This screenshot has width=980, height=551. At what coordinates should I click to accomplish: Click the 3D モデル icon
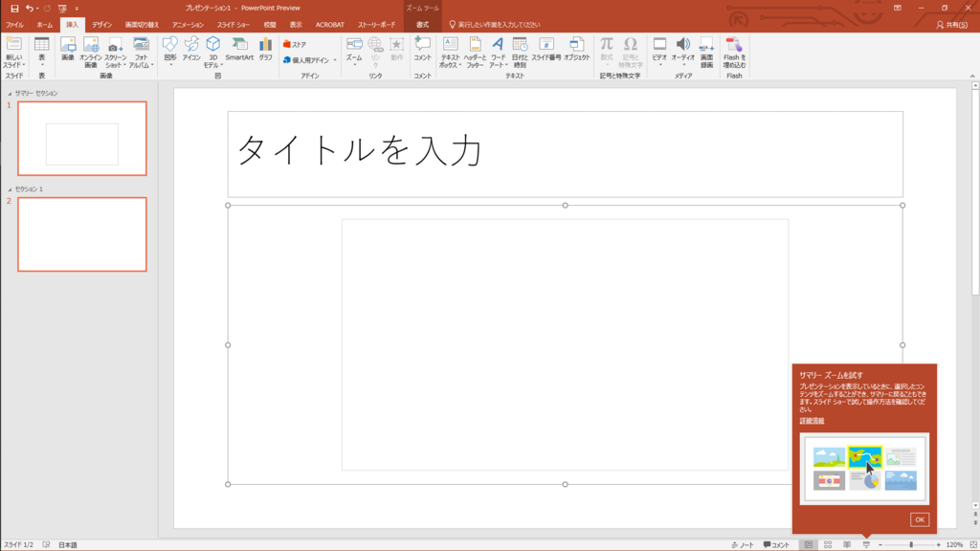213,44
